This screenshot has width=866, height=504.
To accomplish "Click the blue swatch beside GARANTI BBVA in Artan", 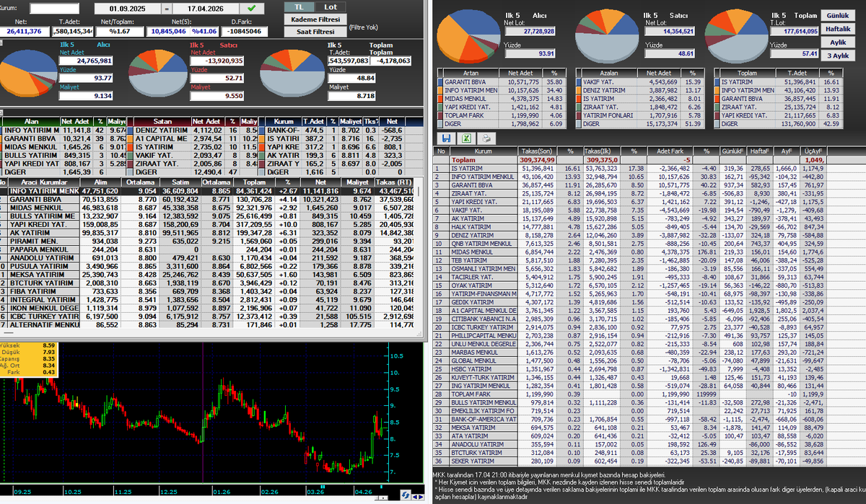I will [x=440, y=82].
